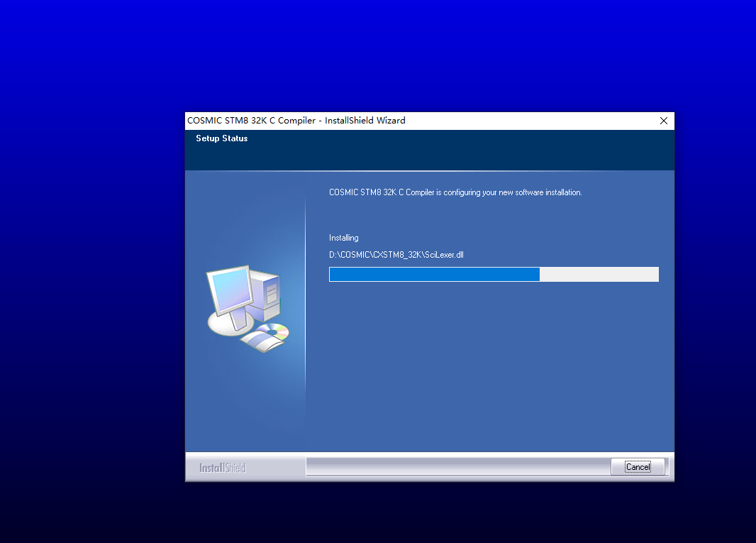
Task: Click the SciLexer.dll file path text
Action: point(396,255)
